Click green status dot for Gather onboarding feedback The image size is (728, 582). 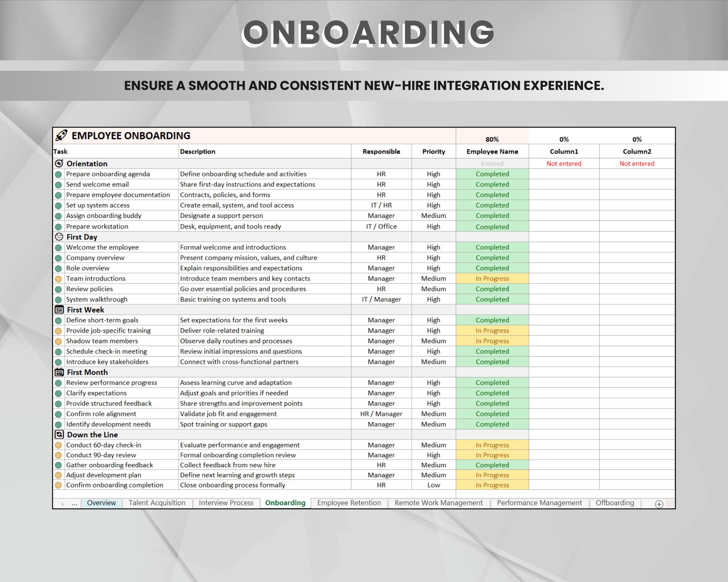pyautogui.click(x=58, y=465)
